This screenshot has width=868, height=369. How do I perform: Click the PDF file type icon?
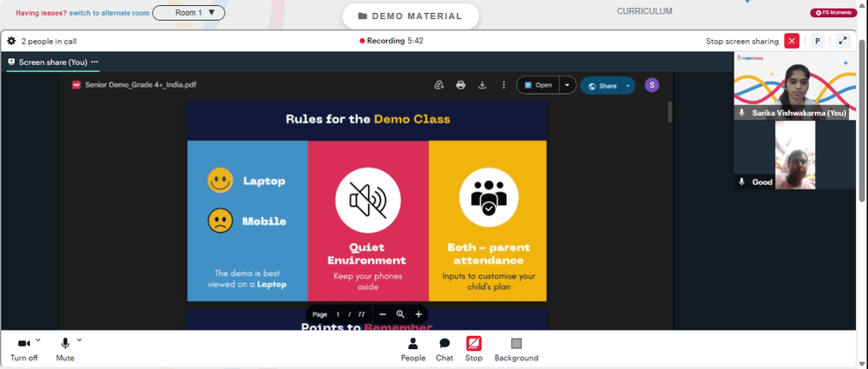[x=76, y=85]
